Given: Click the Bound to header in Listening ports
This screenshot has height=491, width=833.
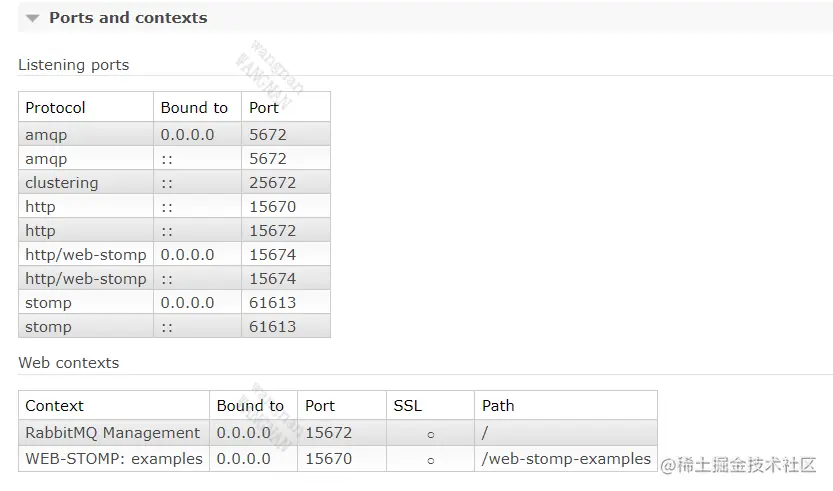Looking at the screenshot, I should click(198, 107).
